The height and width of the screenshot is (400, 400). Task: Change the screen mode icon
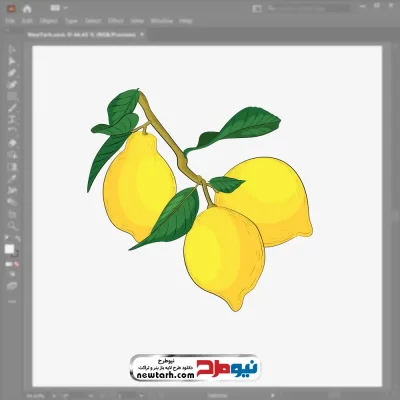coord(12,286)
